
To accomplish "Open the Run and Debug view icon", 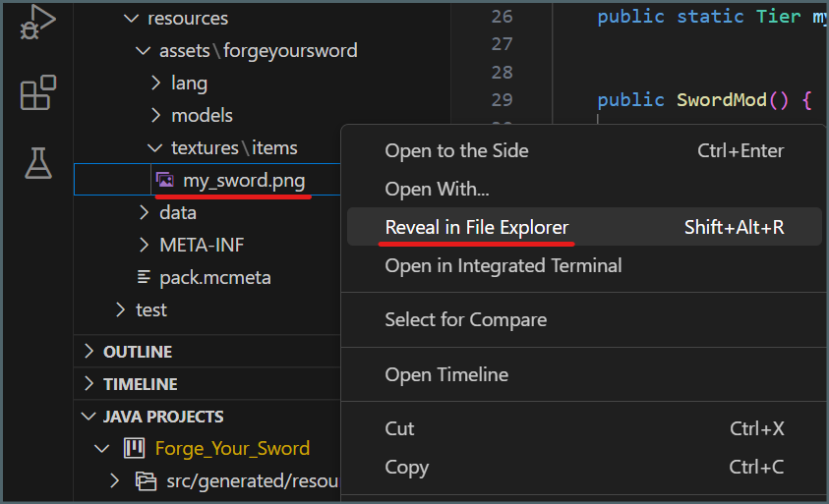I will 37,22.
